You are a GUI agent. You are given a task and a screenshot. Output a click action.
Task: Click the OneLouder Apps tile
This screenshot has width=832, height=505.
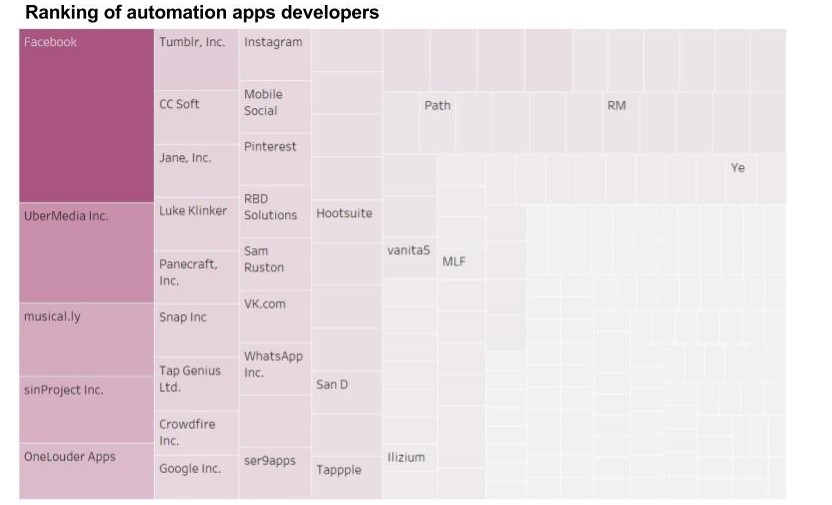click(x=86, y=472)
